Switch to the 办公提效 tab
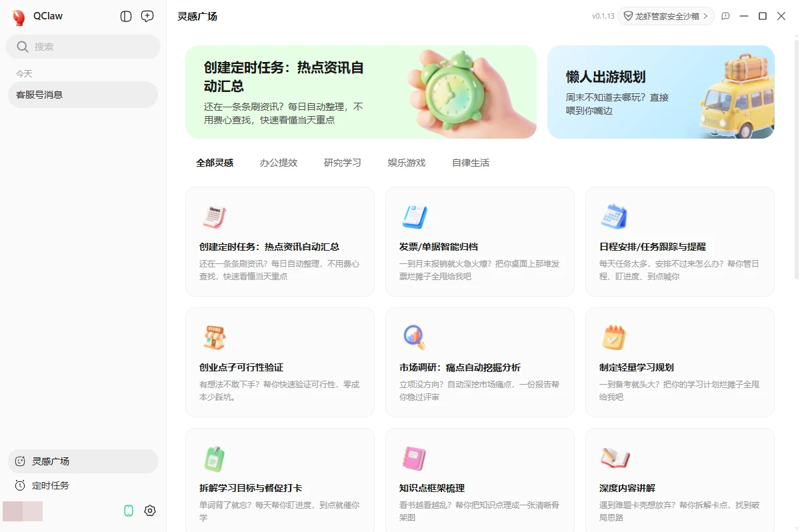 click(x=278, y=162)
